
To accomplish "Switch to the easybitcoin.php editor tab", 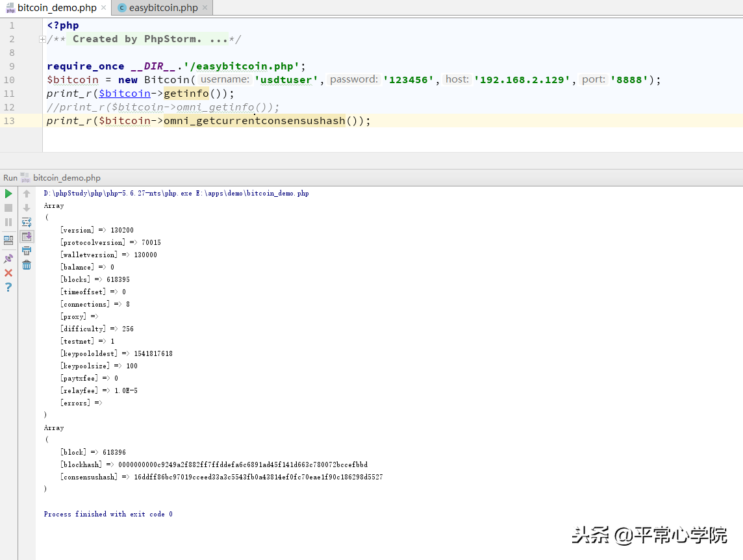I will pos(163,8).
